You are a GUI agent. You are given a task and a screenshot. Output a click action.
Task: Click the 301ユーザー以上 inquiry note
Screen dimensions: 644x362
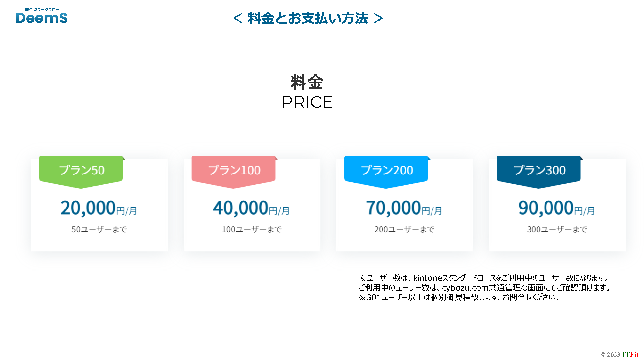click(459, 298)
